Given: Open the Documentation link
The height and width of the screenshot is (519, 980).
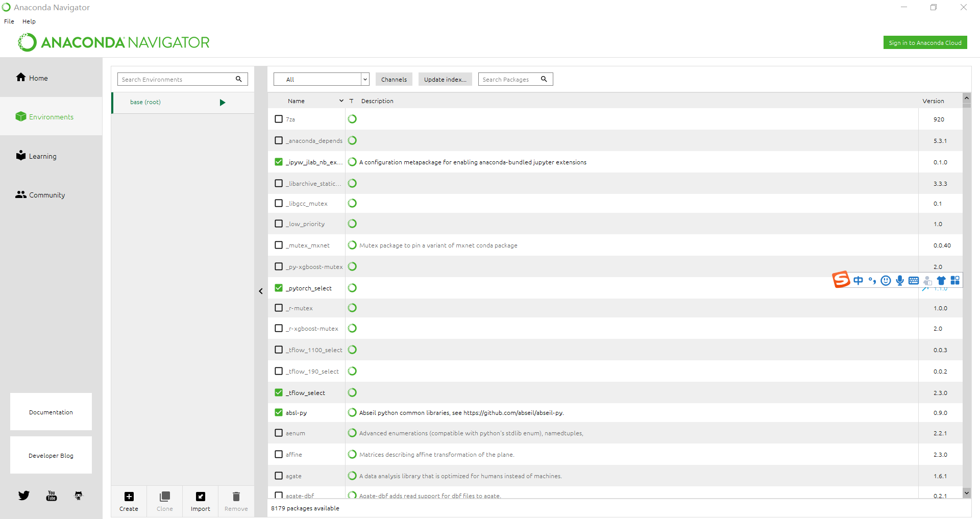Looking at the screenshot, I should point(51,412).
